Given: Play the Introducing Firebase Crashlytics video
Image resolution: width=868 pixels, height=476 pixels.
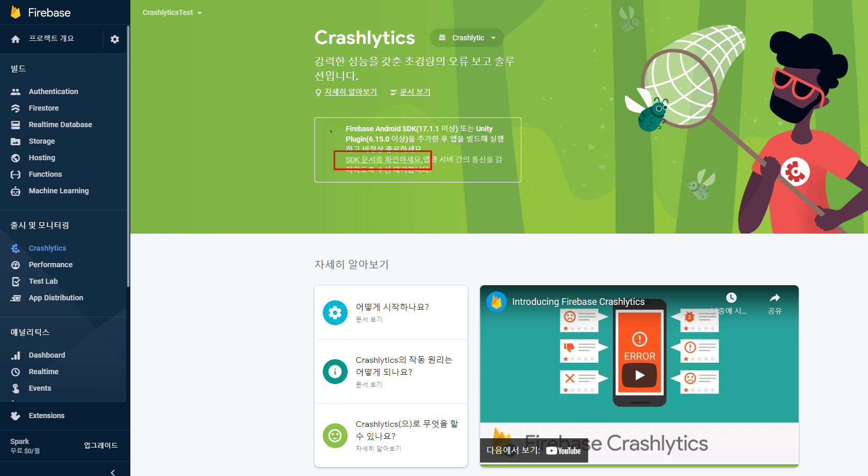Looking at the screenshot, I should pos(639,375).
